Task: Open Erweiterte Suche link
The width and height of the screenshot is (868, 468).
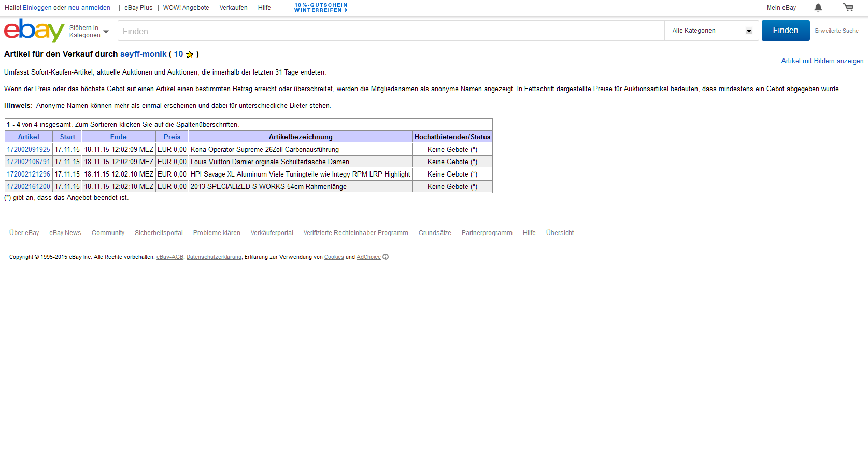Action: [x=836, y=31]
